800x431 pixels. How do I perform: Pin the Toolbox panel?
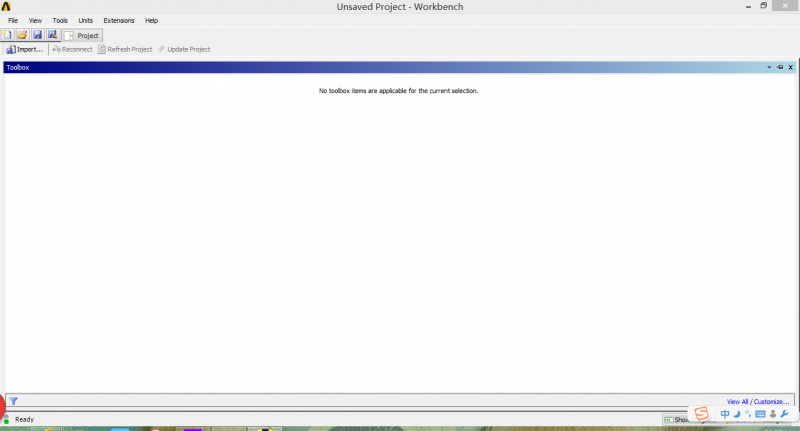click(780, 67)
